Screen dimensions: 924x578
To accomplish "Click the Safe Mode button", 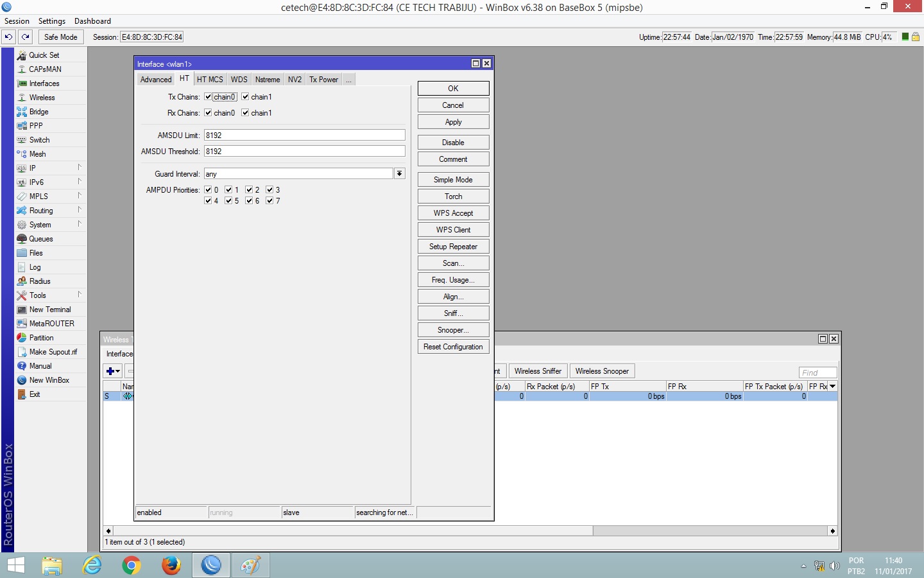I will coord(60,37).
